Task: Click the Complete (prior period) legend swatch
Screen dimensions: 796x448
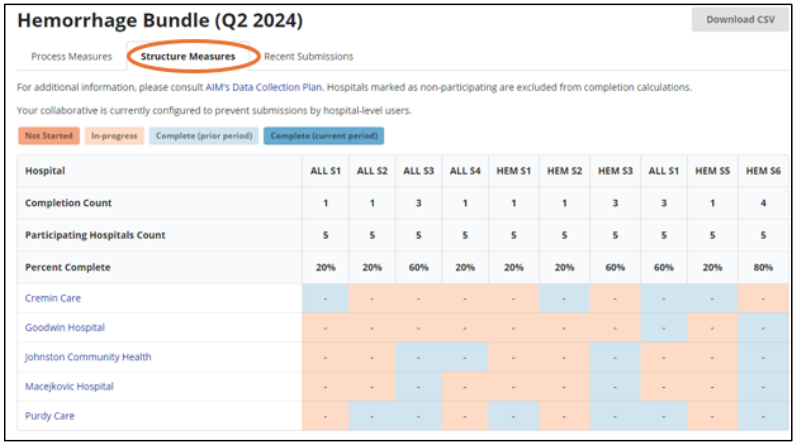Action: [204, 135]
